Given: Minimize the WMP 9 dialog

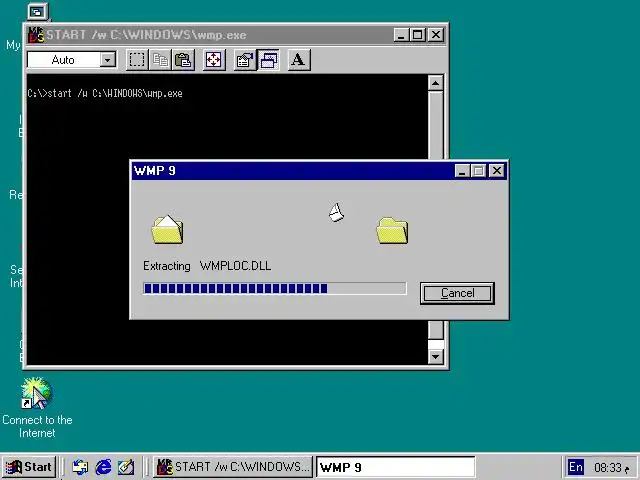Looking at the screenshot, I should [462, 171].
